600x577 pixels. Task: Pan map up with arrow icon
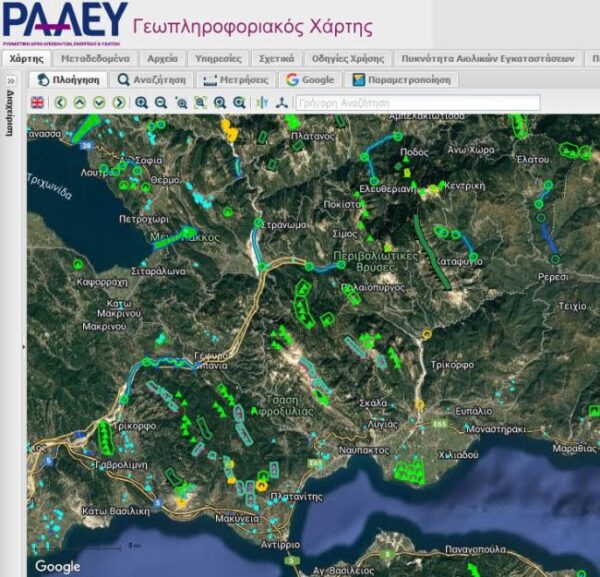[x=80, y=102]
